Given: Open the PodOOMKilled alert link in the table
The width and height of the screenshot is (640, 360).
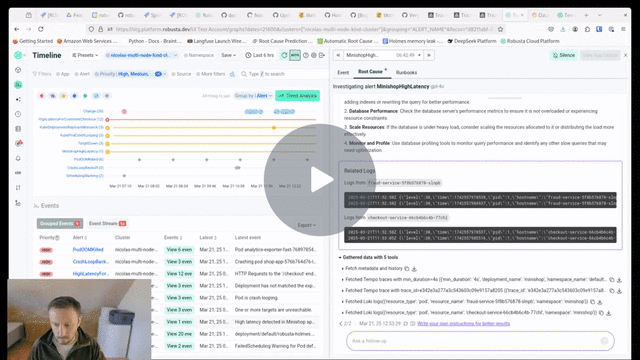Looking at the screenshot, I should (88, 249).
